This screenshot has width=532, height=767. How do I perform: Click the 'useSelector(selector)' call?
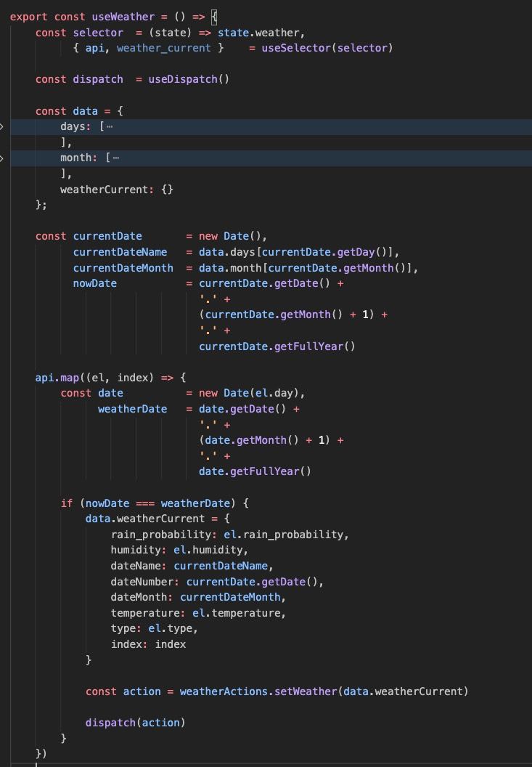(x=327, y=48)
